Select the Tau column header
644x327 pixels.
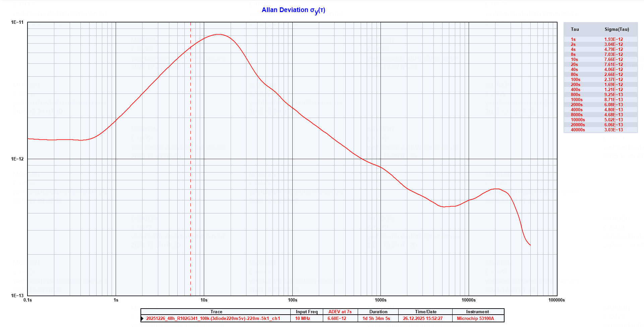point(575,29)
